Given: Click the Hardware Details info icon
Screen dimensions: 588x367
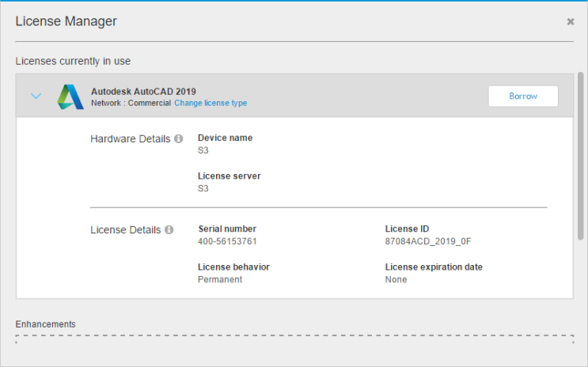Looking at the screenshot, I should 179,138.
